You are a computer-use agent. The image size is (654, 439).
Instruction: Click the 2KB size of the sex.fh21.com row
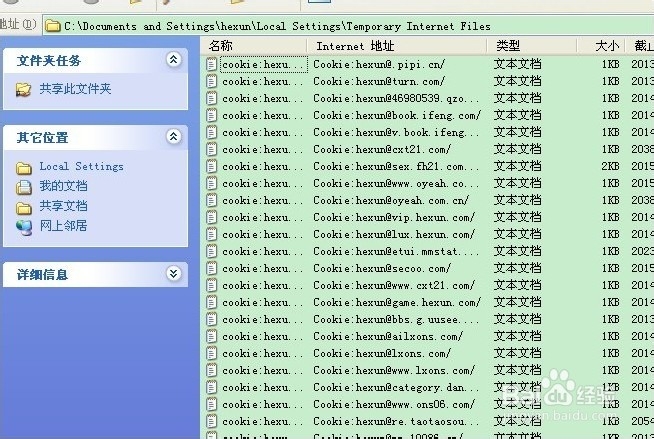point(610,166)
